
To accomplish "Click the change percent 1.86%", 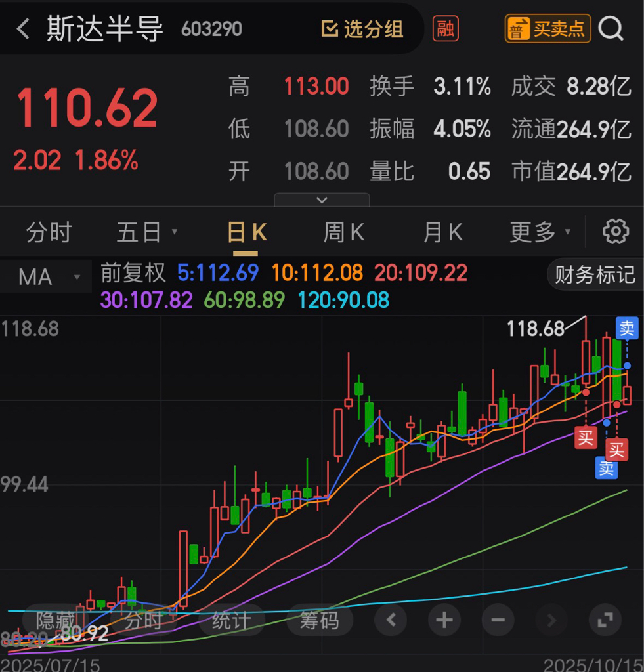I will 106,160.
